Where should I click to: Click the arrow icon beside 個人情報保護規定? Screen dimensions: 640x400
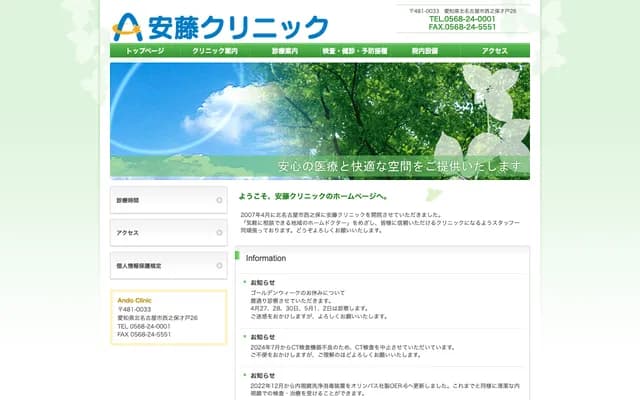pos(219,265)
